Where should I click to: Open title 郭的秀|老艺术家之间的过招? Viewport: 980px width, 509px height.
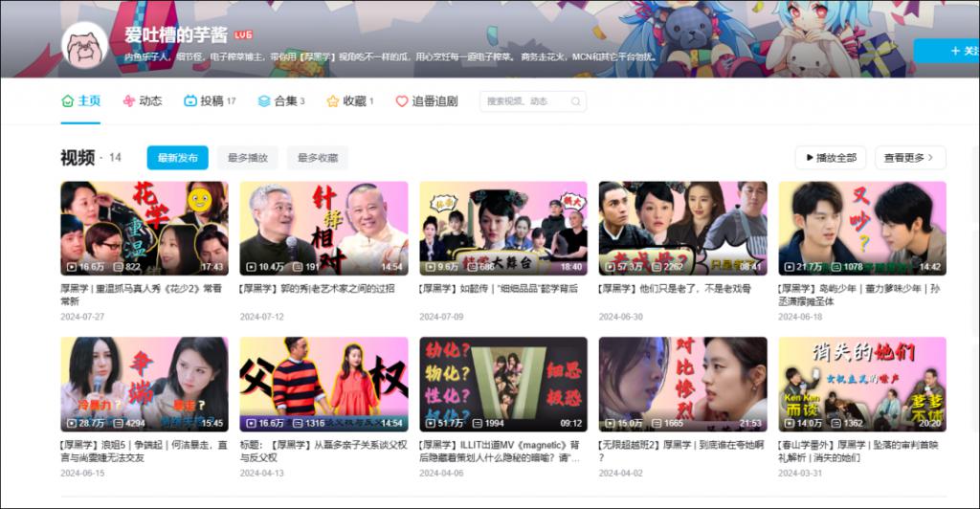(x=318, y=289)
